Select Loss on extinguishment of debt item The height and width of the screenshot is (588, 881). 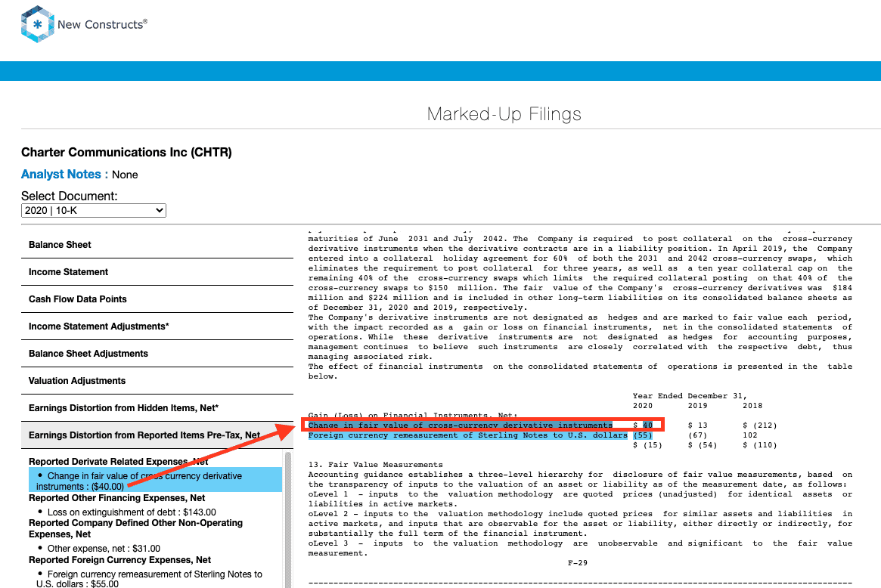click(x=132, y=512)
